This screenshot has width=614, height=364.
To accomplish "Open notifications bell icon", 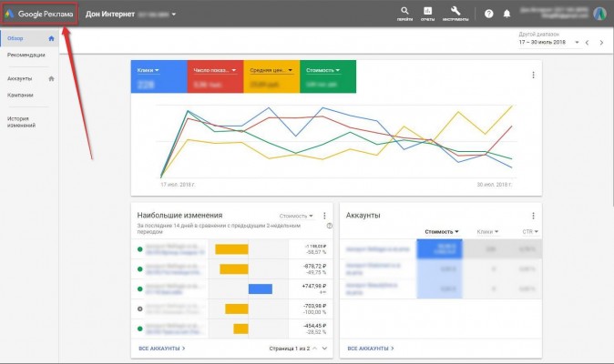I will click(507, 14).
